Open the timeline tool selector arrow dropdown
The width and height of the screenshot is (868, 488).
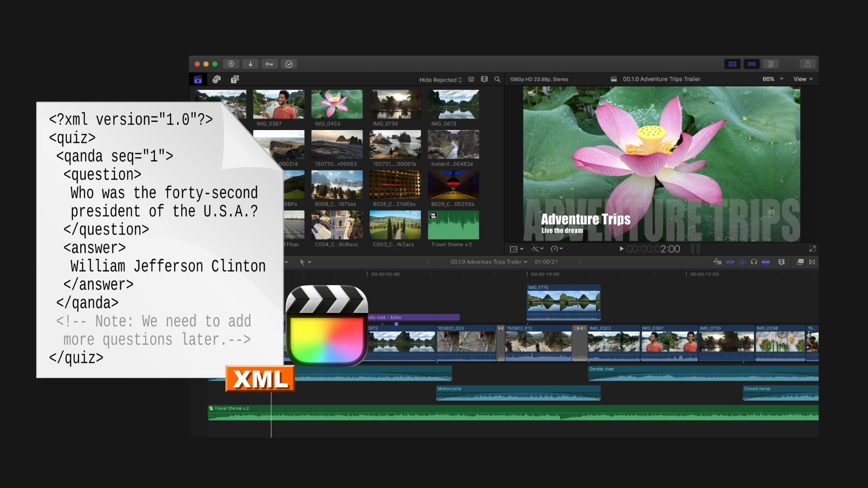[x=306, y=262]
